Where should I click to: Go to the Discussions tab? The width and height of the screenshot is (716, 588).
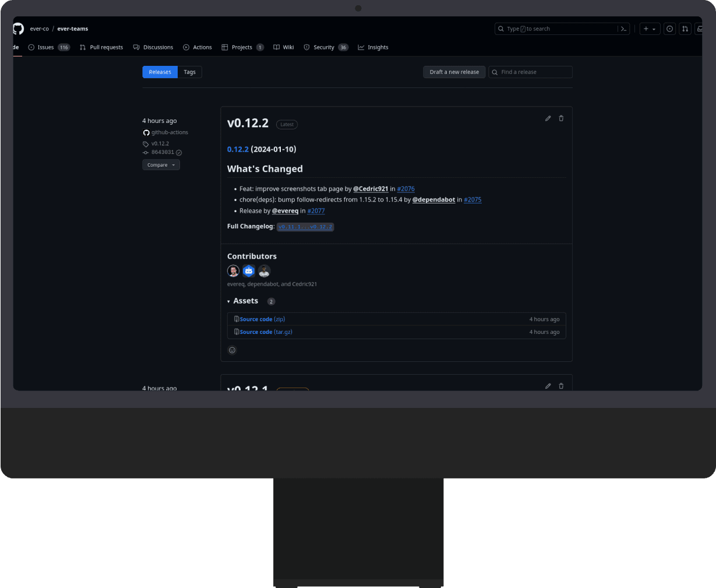coord(153,47)
